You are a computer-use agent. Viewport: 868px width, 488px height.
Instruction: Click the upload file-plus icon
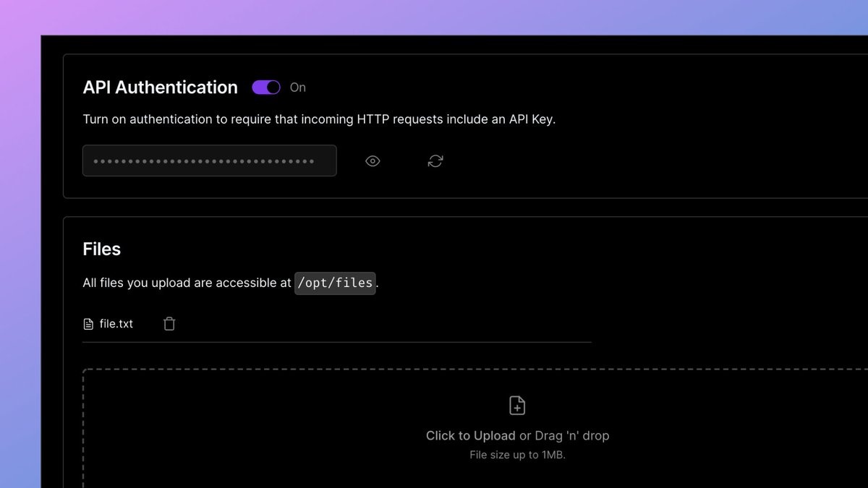517,405
